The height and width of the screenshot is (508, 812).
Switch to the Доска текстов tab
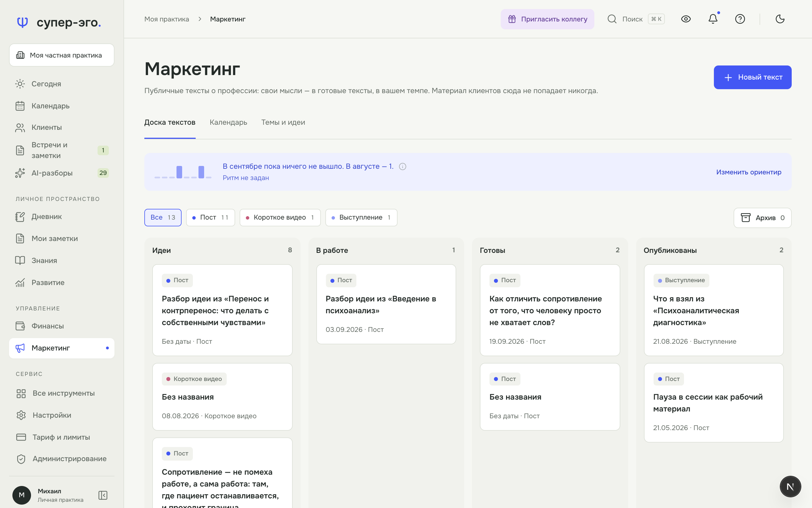click(x=170, y=122)
